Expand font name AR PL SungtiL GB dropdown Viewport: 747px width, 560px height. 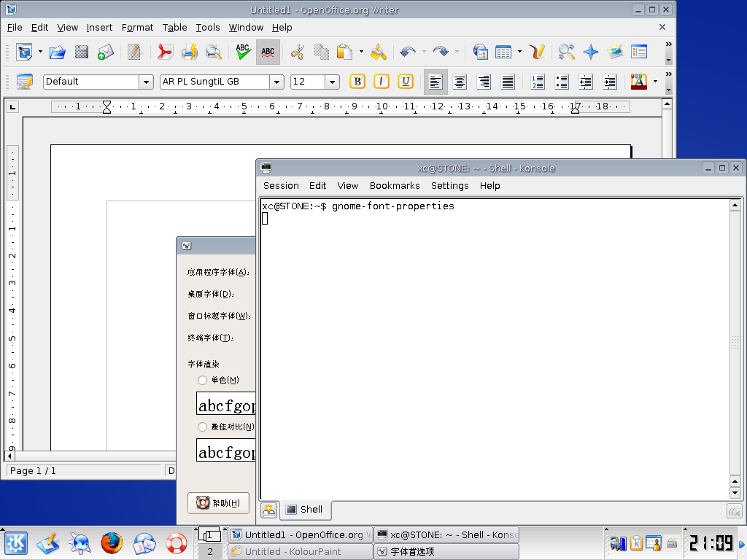pyautogui.click(x=276, y=82)
